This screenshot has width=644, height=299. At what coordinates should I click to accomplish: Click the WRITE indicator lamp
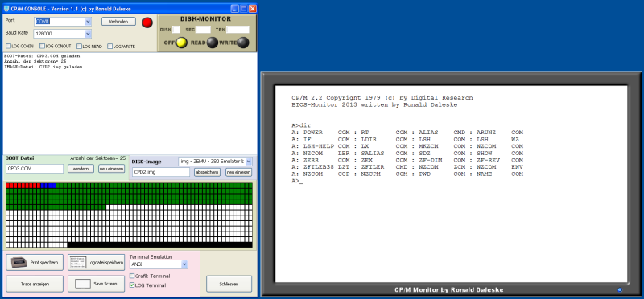(x=243, y=43)
